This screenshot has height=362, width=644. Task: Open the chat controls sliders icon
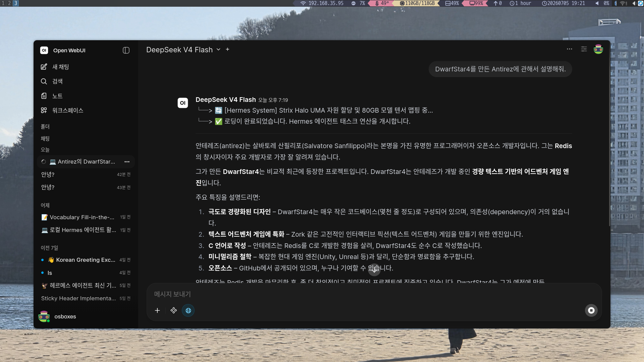click(584, 49)
